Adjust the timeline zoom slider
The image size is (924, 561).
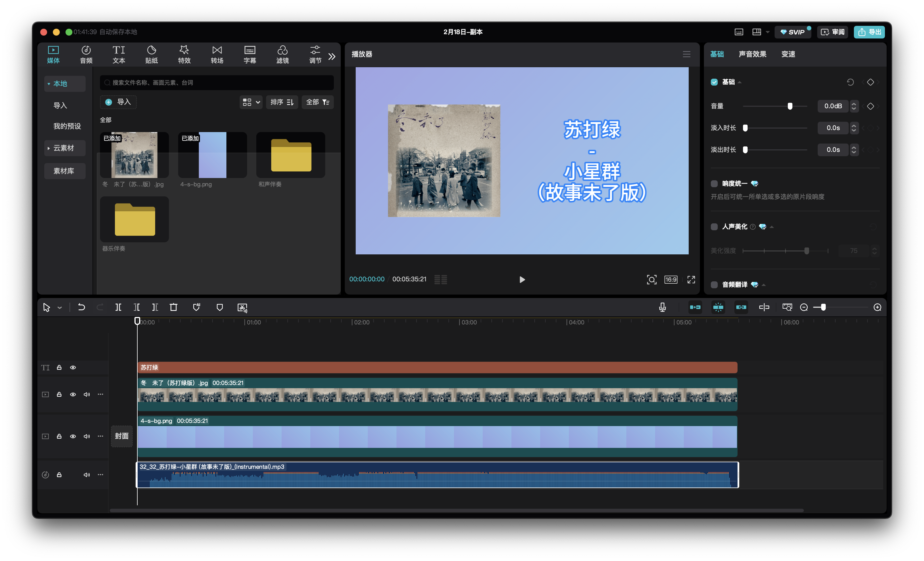pos(823,308)
